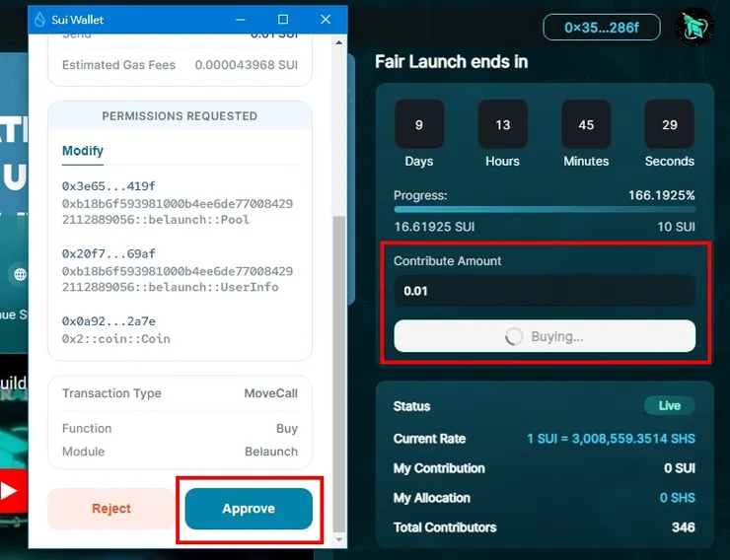The image size is (730, 560).
Task: Click the belaunch::Pool type text
Action: point(178,212)
